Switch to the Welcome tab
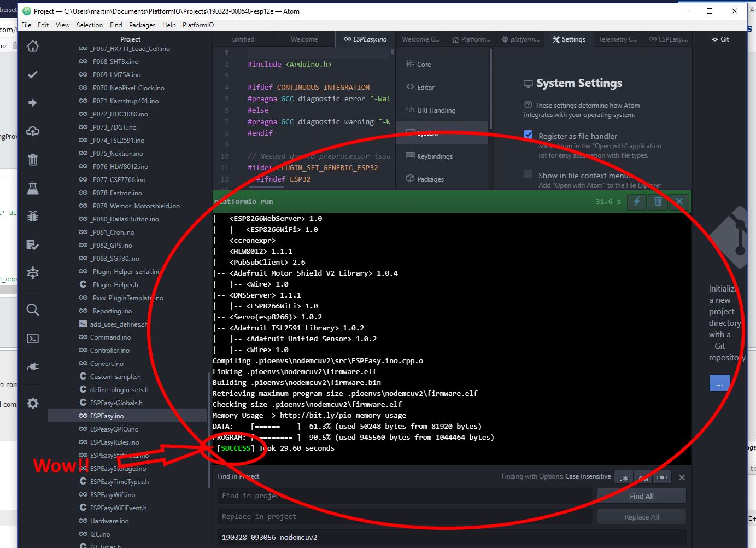The image size is (756, 548). pos(304,39)
